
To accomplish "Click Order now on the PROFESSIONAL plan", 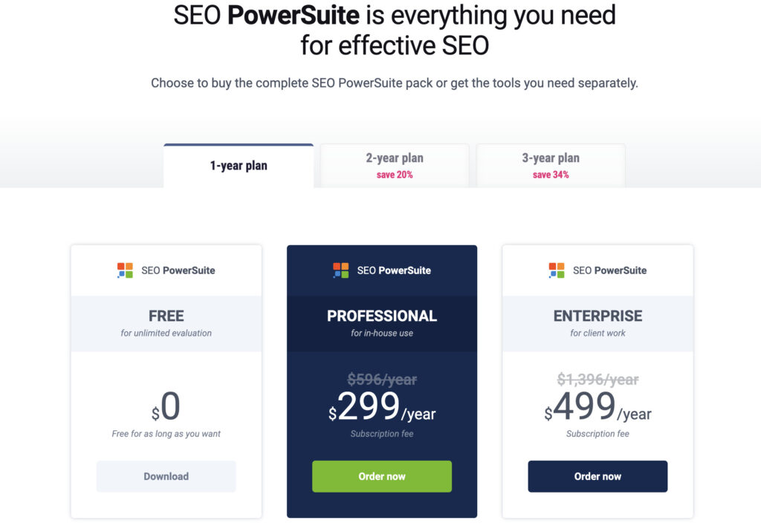I will [381, 476].
